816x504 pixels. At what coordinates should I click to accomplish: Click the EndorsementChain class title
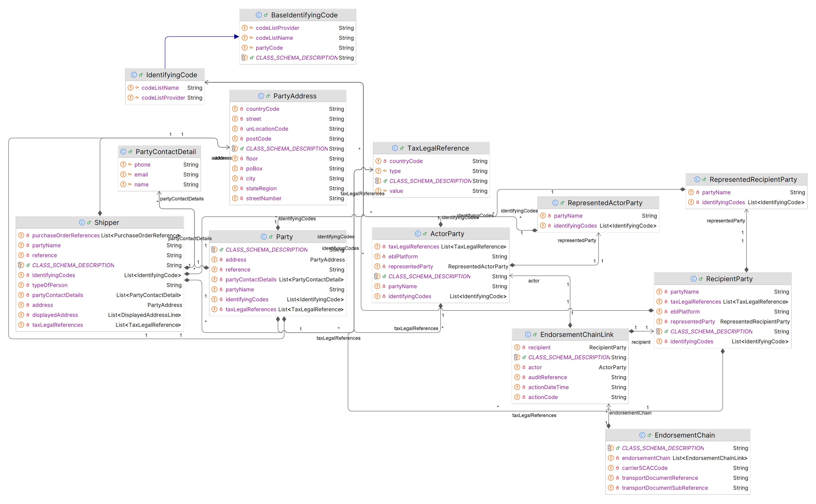click(x=685, y=435)
